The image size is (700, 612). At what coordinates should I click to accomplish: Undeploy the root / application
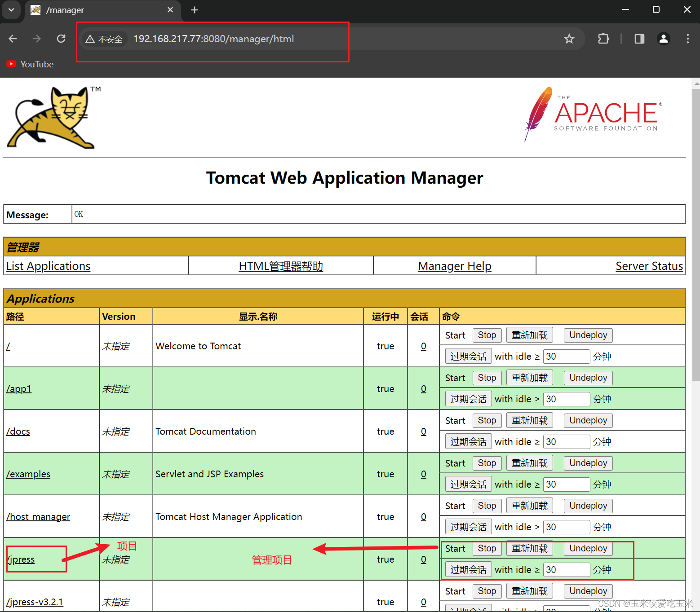(588, 335)
